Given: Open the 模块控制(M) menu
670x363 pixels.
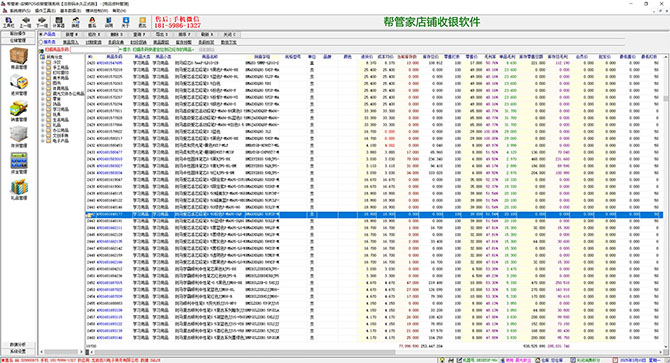Looking at the screenshot, I should tap(96, 10).
